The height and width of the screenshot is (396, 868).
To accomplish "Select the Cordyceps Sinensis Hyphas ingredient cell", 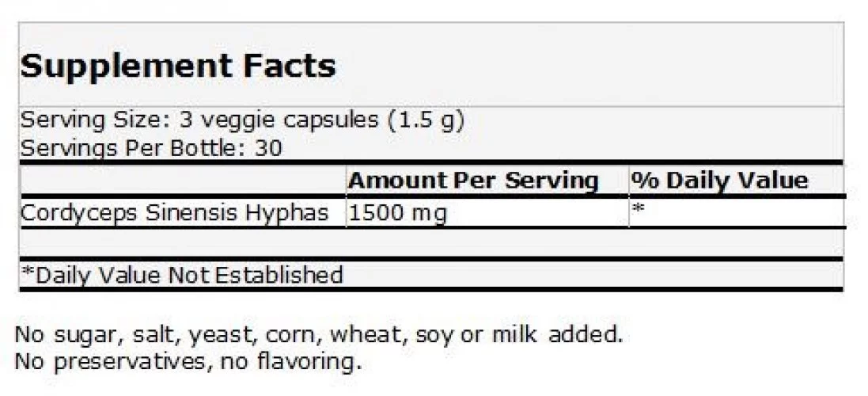I will (183, 213).
